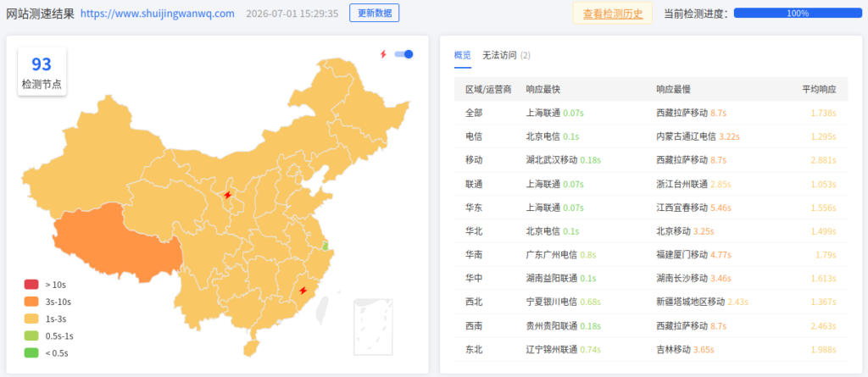Click the Hainan island on the map
Image resolution: width=868 pixels, height=377 pixels.
tap(251, 349)
